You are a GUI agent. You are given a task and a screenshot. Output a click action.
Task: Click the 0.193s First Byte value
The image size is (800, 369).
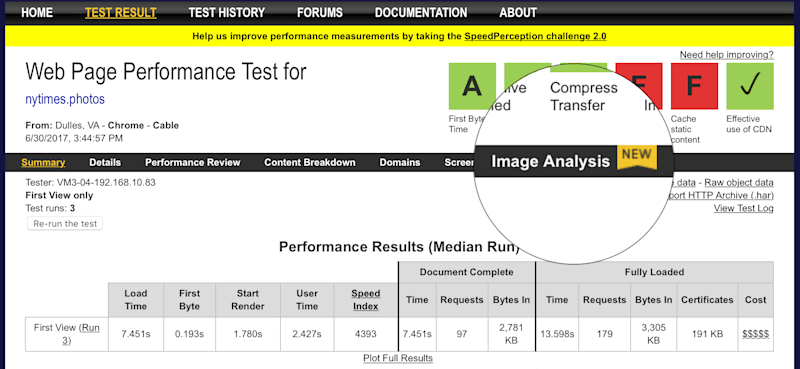click(x=189, y=334)
